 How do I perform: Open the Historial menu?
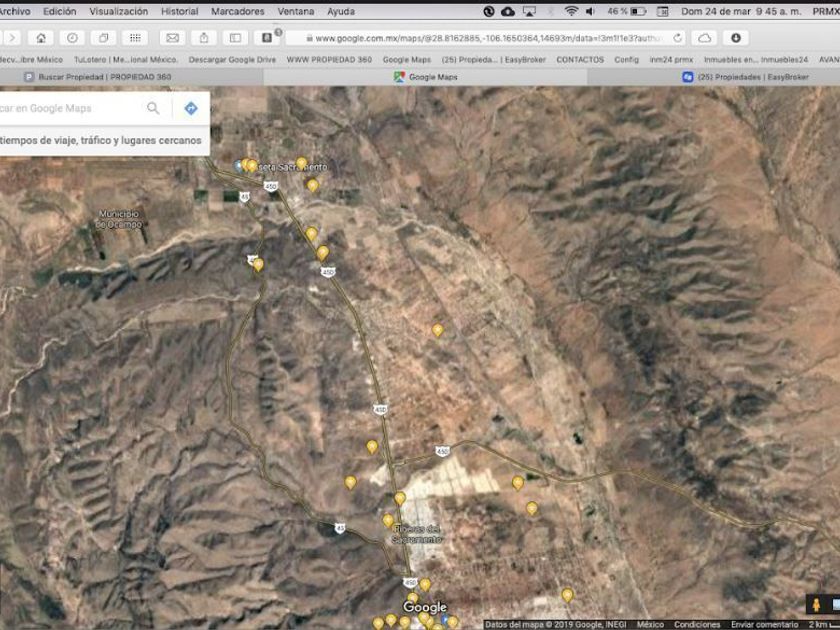pyautogui.click(x=179, y=11)
